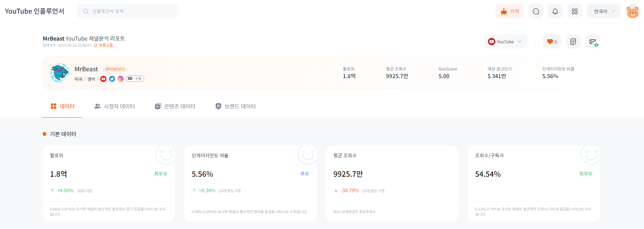Click the 영어 language label
This screenshot has height=229, width=644.
click(x=92, y=79)
